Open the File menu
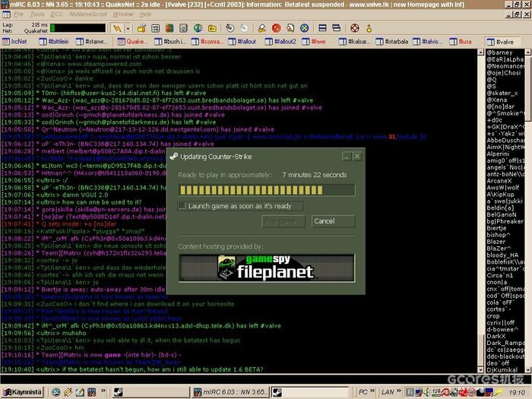This screenshot has width=532, height=399. [19, 14]
